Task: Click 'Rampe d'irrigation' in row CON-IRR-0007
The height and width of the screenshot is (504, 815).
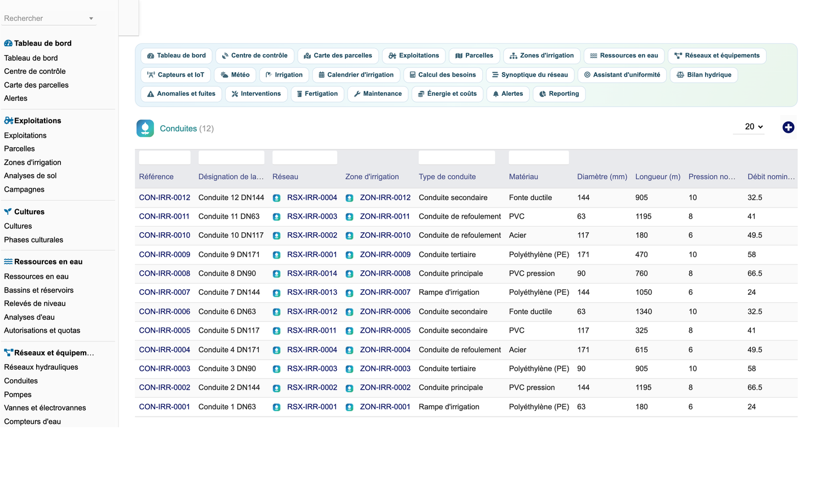Action: (449, 293)
